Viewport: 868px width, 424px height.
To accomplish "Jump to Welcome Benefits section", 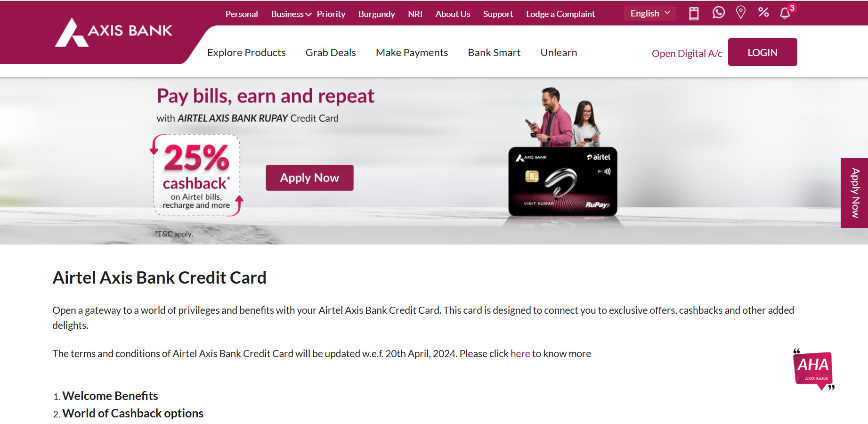I will click(110, 396).
